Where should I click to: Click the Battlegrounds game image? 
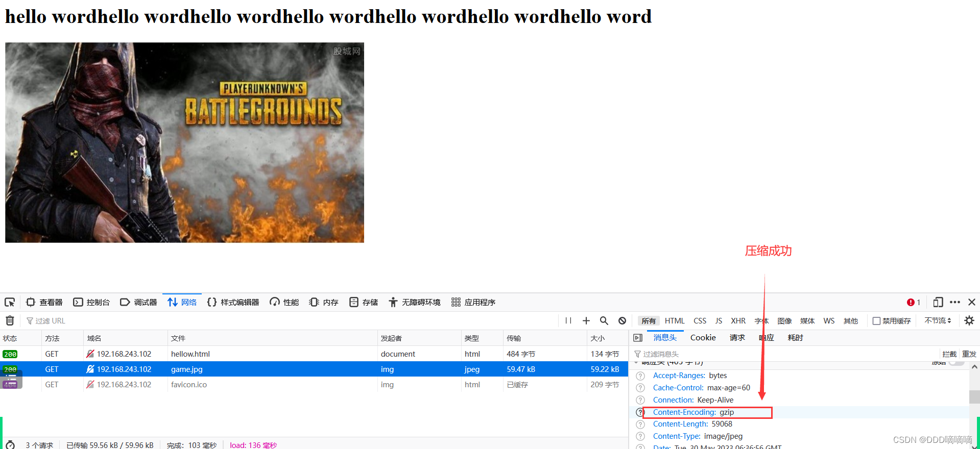pyautogui.click(x=184, y=142)
